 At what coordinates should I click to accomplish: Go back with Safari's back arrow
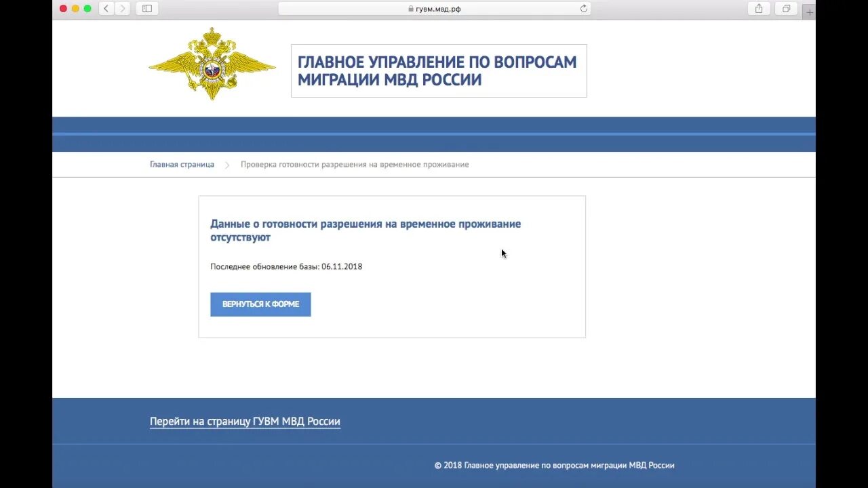(x=106, y=9)
